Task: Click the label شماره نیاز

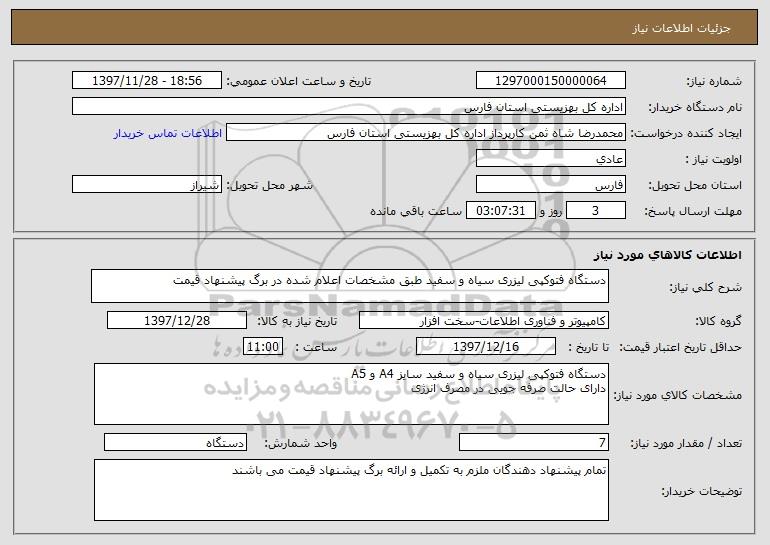Action: pyautogui.click(x=714, y=81)
